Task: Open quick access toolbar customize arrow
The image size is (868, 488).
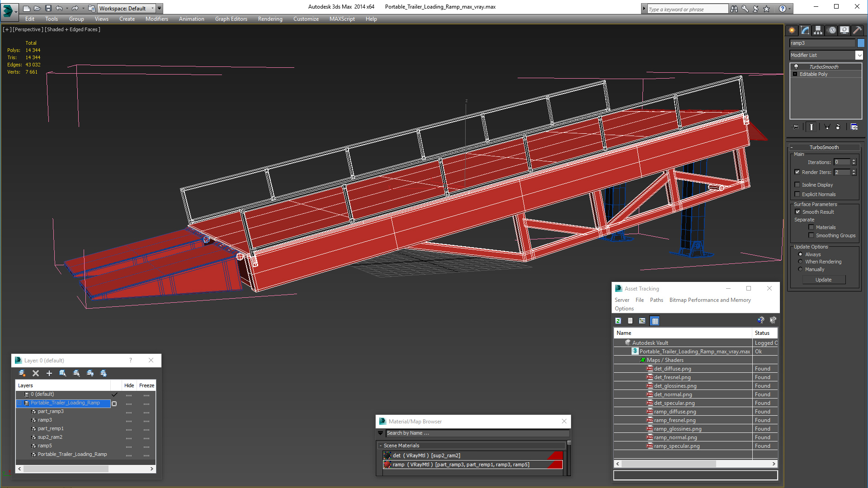Action: tap(160, 8)
